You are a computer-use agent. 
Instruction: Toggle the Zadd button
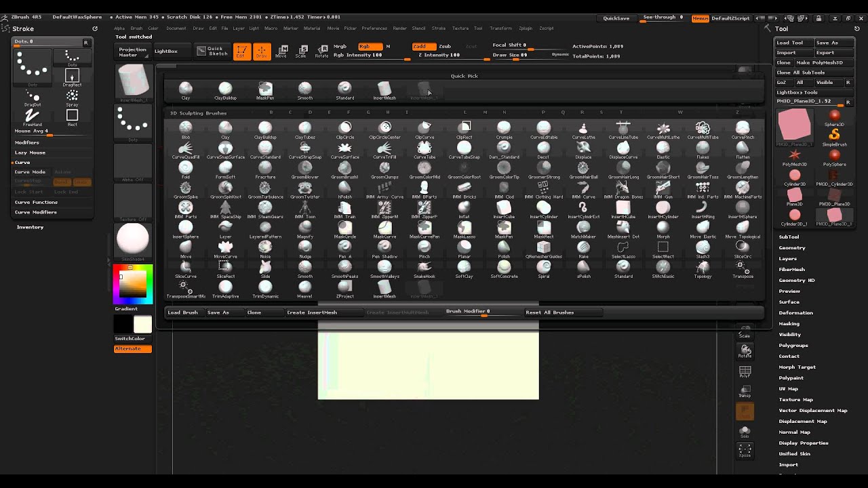coord(423,46)
